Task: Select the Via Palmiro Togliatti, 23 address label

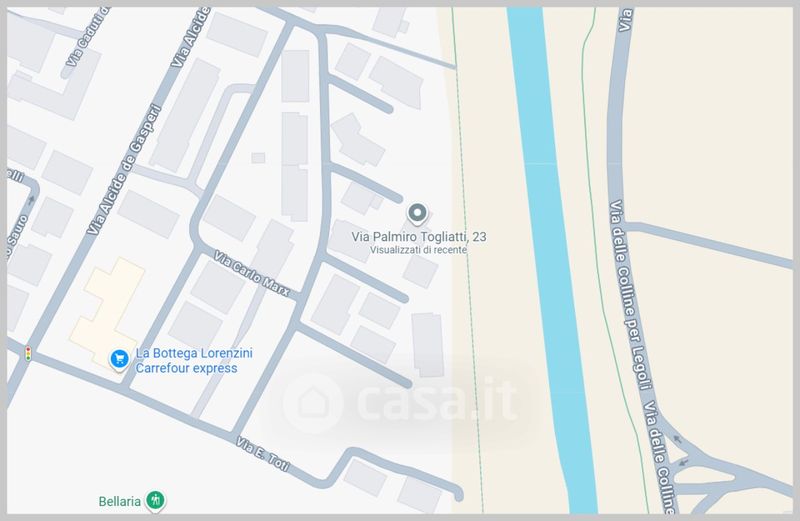Action: (419, 237)
